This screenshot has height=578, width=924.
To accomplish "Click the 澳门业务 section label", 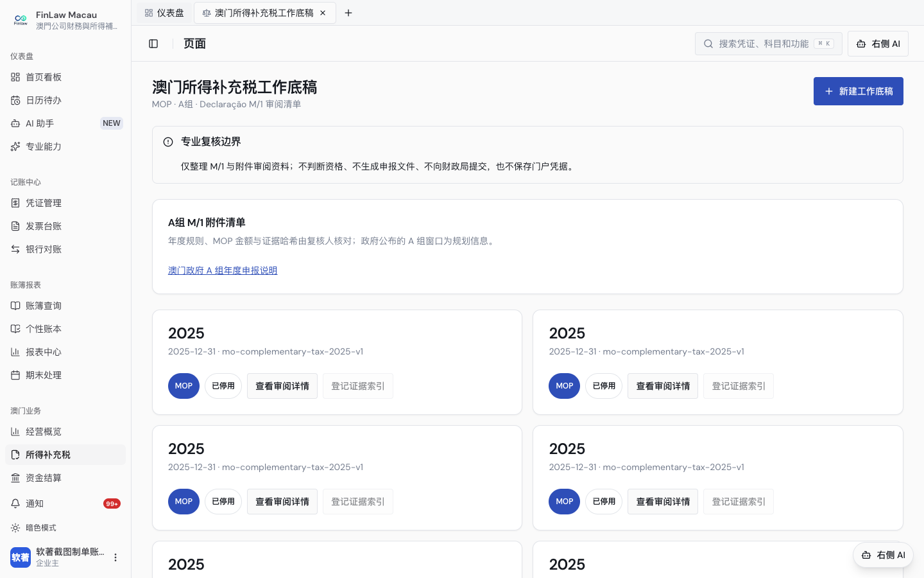I will tap(26, 411).
